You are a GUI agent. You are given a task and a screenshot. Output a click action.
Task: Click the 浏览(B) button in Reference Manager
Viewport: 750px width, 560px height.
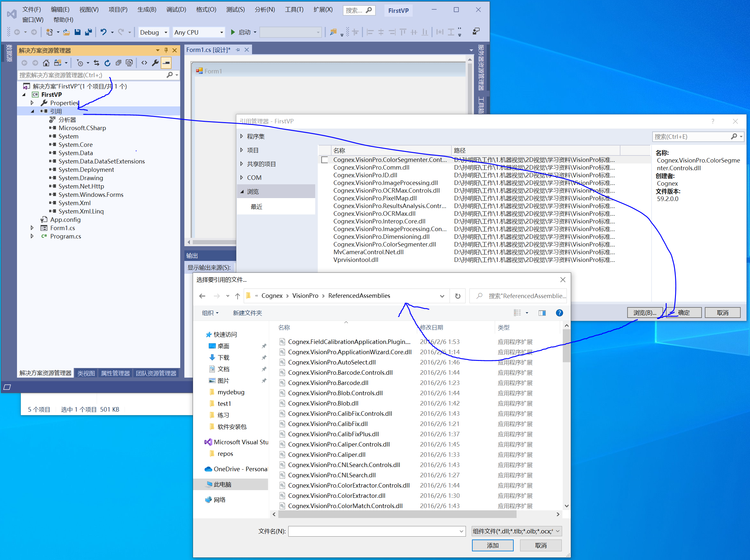click(645, 312)
